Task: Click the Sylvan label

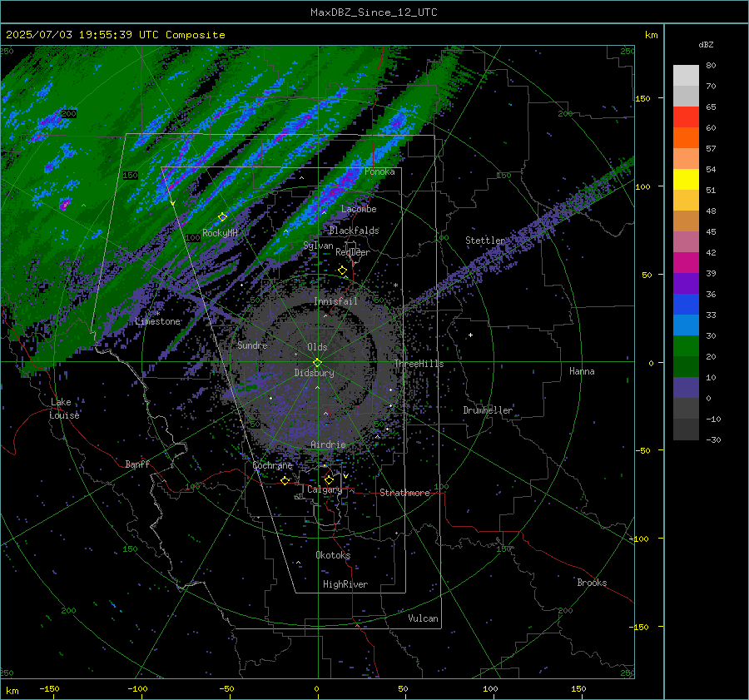Action: pyautogui.click(x=318, y=246)
